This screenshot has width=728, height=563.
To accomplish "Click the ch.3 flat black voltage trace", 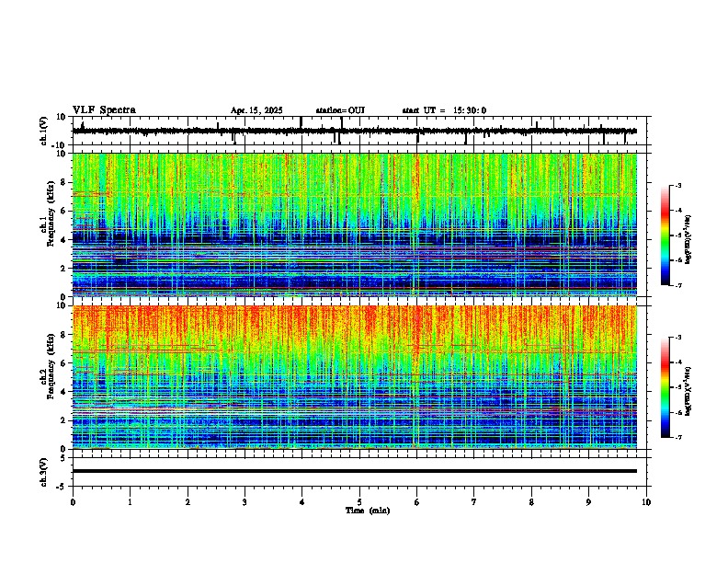I will (x=354, y=471).
